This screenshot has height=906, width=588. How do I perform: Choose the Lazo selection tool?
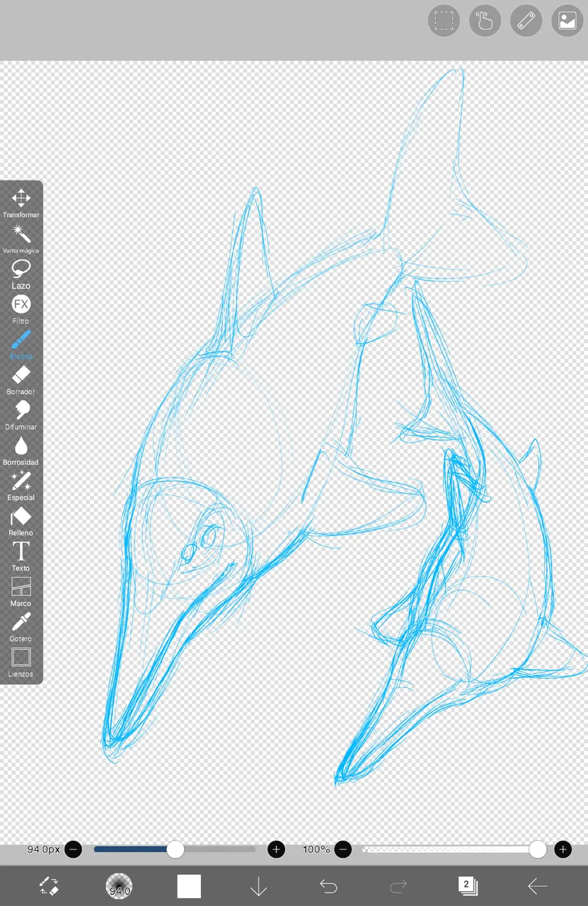pyautogui.click(x=21, y=274)
